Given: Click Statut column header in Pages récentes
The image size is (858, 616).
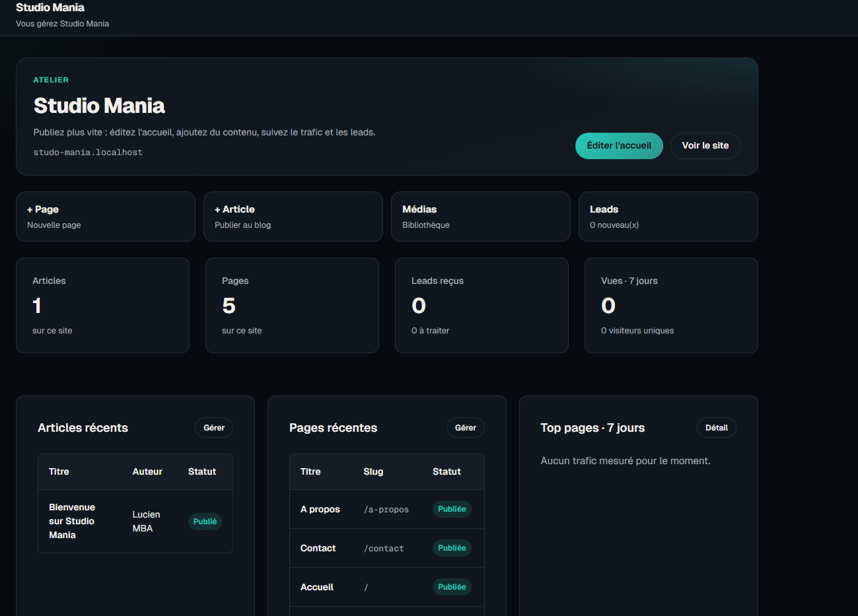Looking at the screenshot, I should click(x=447, y=471).
